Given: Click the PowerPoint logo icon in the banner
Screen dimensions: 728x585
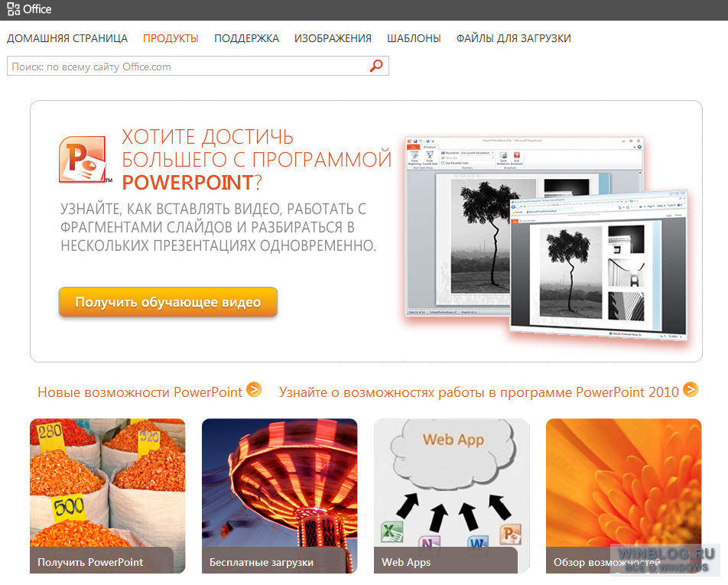Looking at the screenshot, I should point(84,159).
